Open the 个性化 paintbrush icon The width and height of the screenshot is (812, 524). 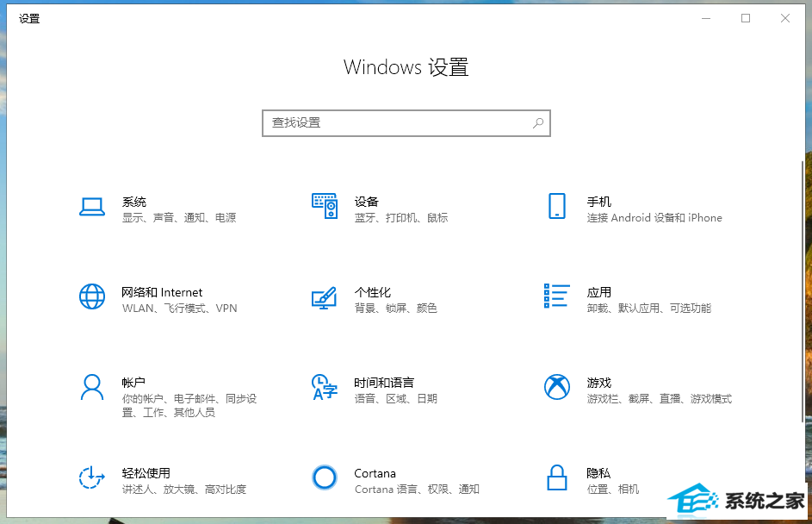point(324,298)
